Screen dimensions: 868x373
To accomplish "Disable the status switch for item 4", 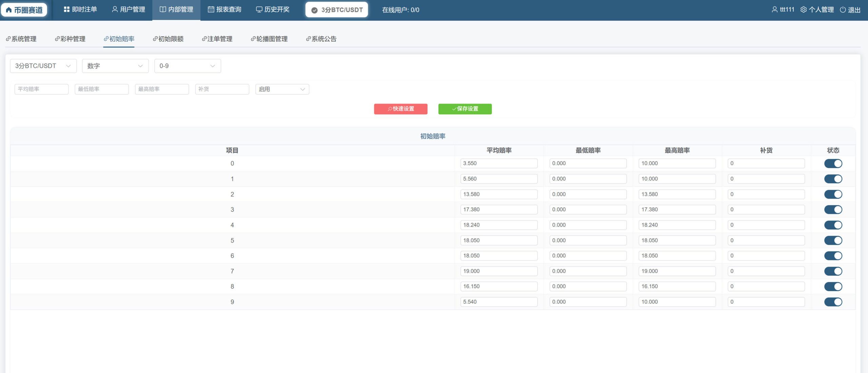I will [x=833, y=225].
